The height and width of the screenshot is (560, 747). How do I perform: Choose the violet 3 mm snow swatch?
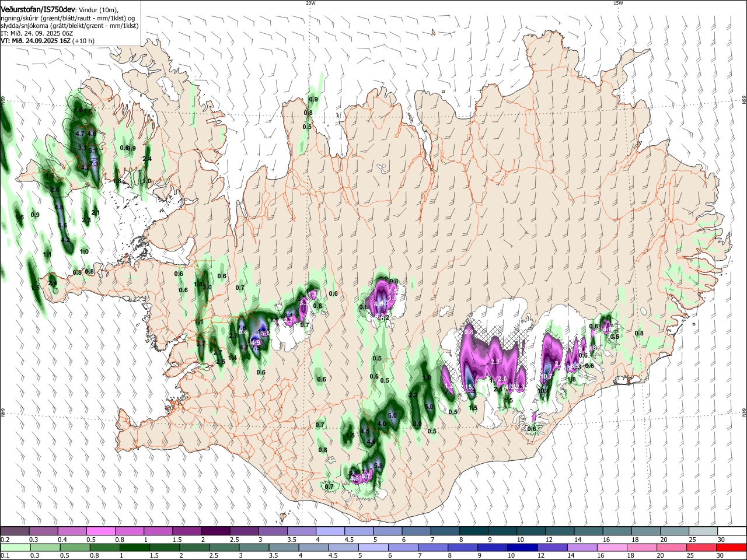click(273, 531)
